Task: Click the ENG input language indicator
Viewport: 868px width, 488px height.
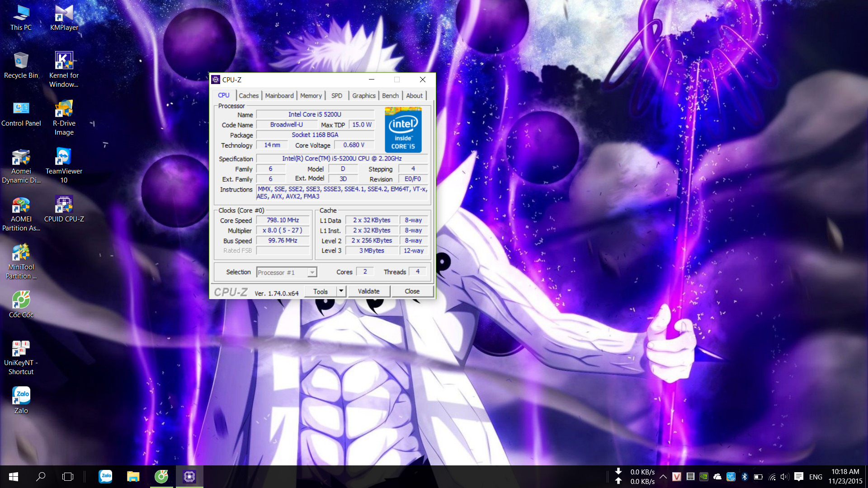Action: click(x=816, y=477)
